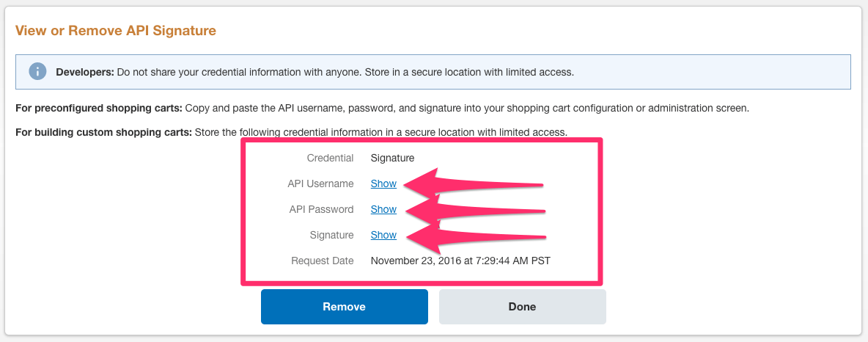Click the Done button
The width and height of the screenshot is (868, 342).
pos(522,307)
